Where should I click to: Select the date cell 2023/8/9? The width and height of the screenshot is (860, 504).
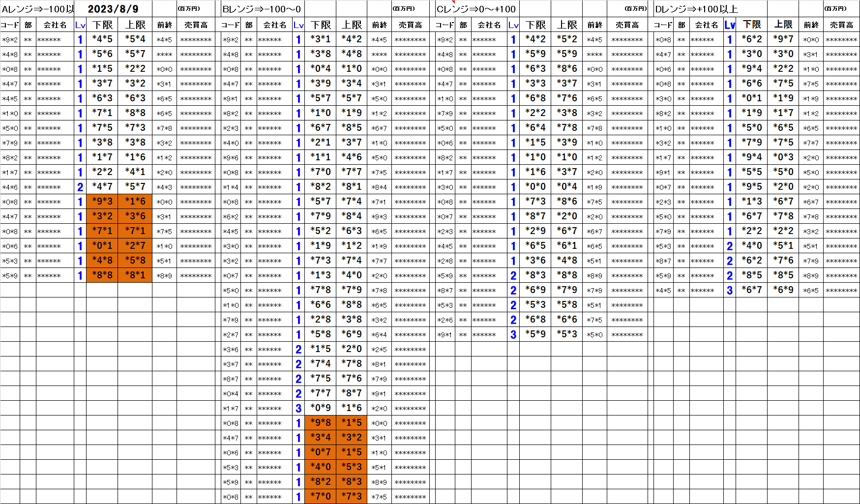tap(113, 9)
